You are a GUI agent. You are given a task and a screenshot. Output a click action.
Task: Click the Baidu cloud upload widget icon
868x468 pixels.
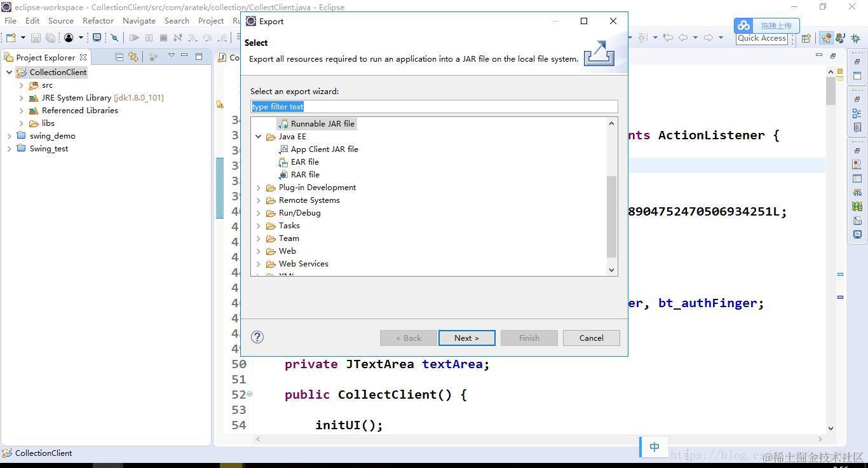[x=743, y=25]
